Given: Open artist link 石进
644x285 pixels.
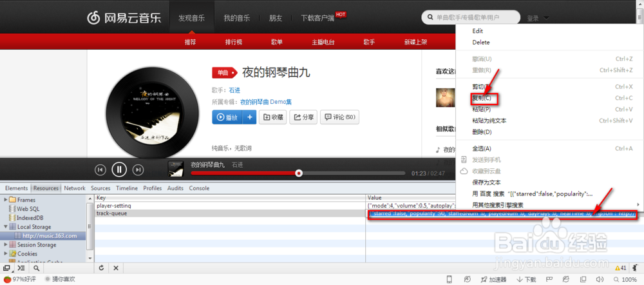Looking at the screenshot, I should [234, 90].
